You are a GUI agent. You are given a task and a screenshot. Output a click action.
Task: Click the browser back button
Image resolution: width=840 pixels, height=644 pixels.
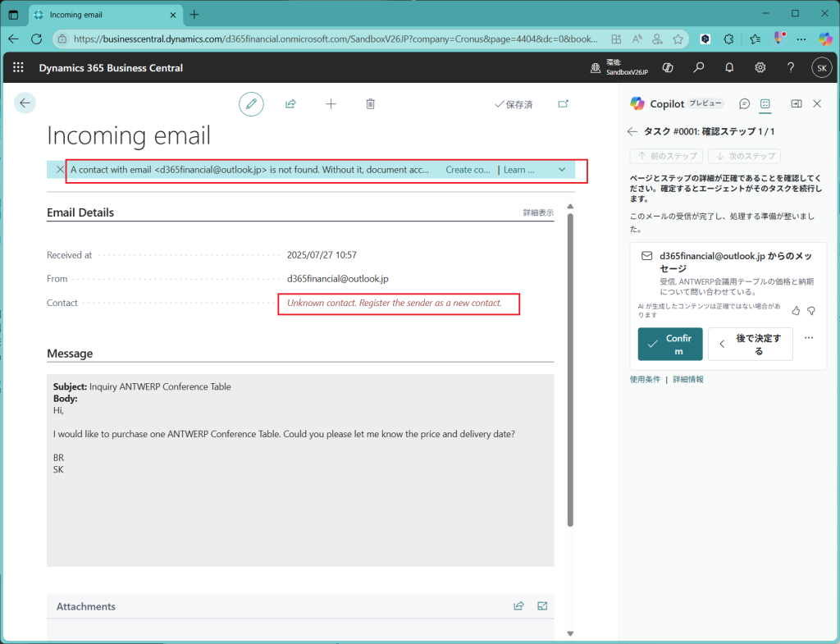coord(13,39)
